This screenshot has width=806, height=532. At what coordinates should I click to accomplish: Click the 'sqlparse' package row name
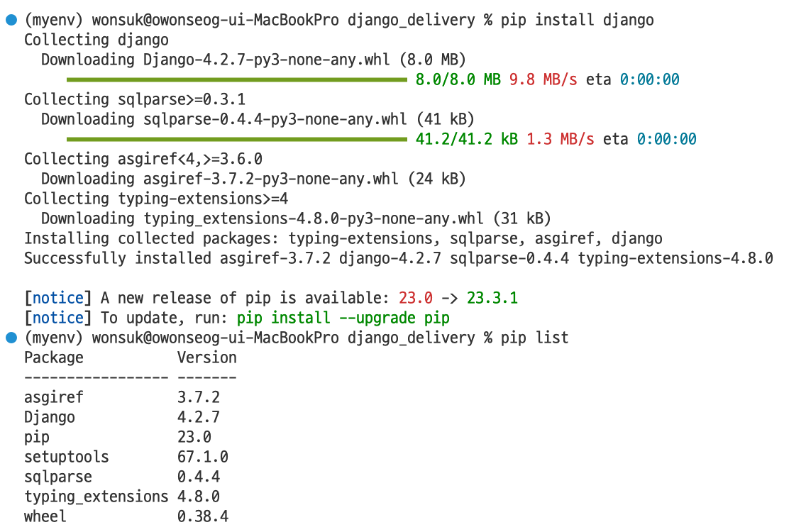click(58, 477)
